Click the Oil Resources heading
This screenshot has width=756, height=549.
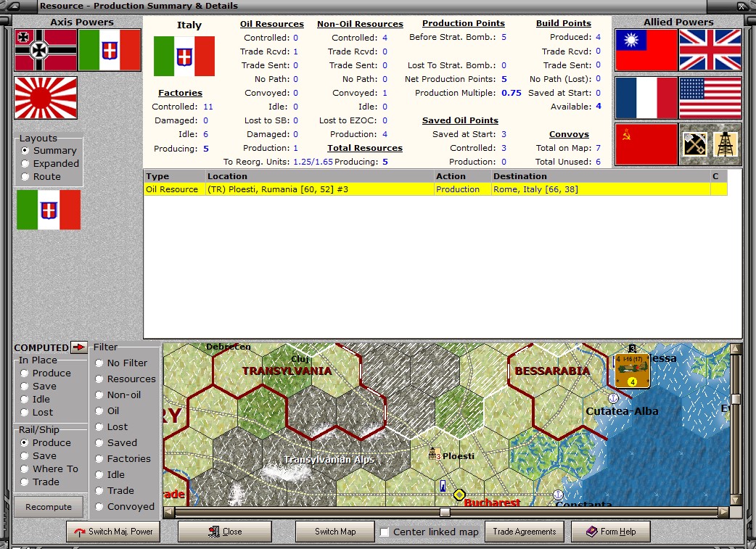[272, 24]
